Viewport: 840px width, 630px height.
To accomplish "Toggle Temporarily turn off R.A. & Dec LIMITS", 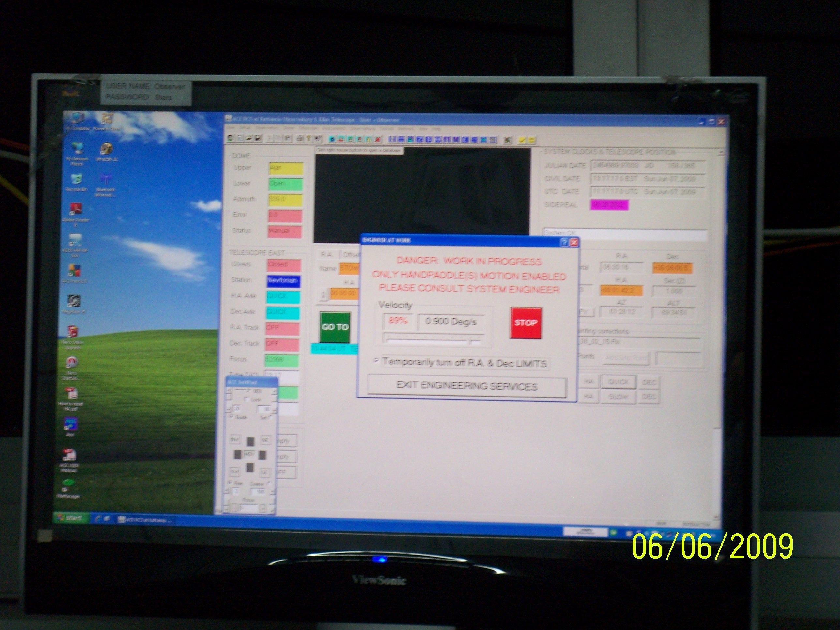I will [376, 361].
